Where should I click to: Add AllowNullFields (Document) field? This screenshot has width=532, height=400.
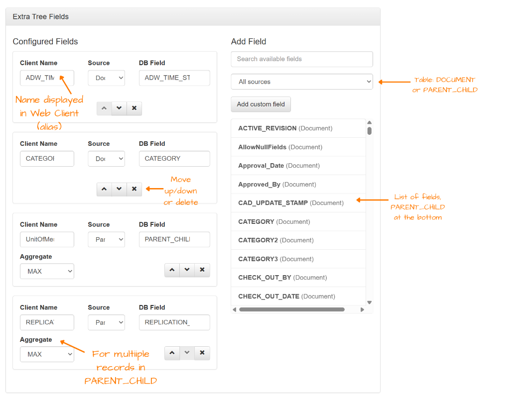point(298,147)
